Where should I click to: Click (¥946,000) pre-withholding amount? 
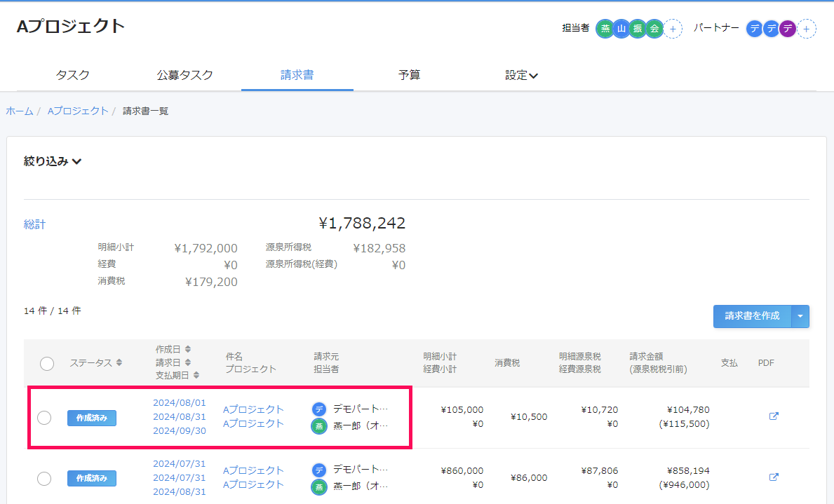[684, 485]
